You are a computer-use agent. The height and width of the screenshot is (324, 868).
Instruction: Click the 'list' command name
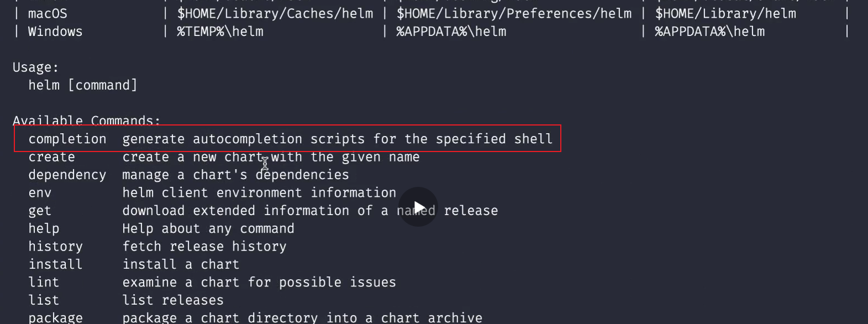pyautogui.click(x=44, y=300)
